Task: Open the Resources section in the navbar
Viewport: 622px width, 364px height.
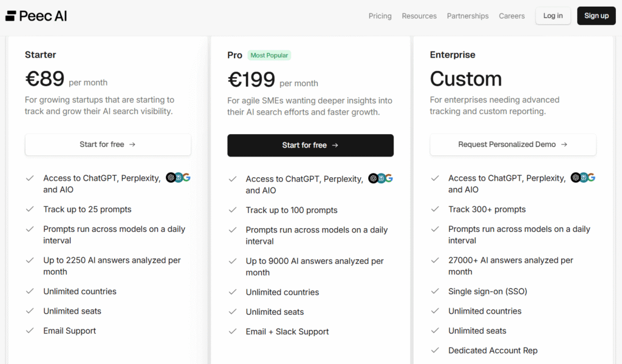Action: pyautogui.click(x=419, y=16)
